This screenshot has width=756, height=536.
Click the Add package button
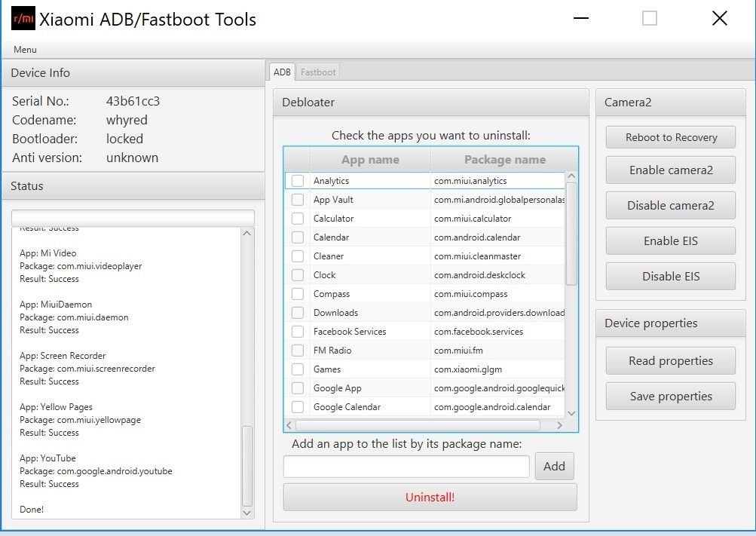coord(555,466)
